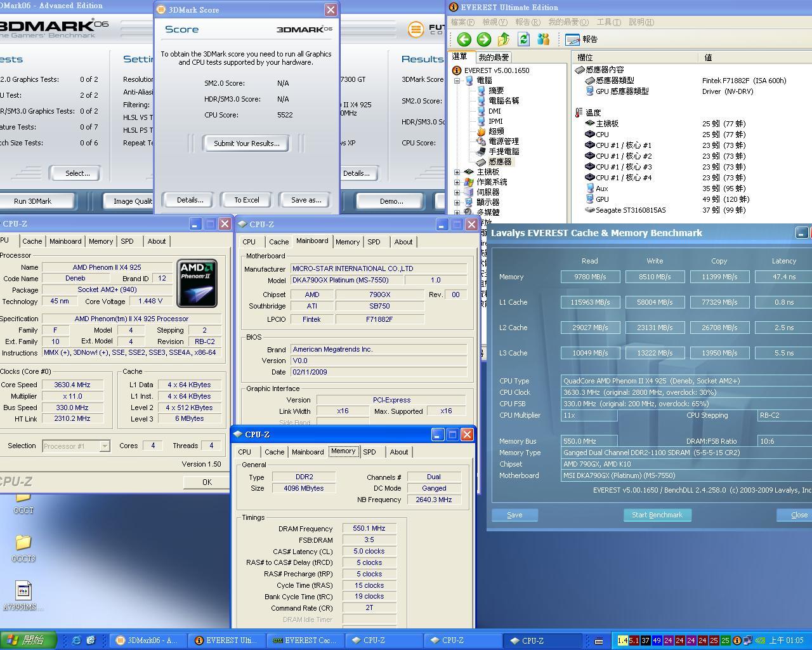
Task: Expand the 顯示器 display tree node
Action: click(457, 202)
